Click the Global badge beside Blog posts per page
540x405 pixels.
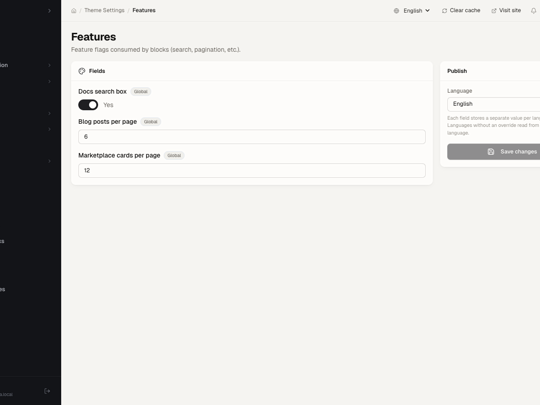150,122
